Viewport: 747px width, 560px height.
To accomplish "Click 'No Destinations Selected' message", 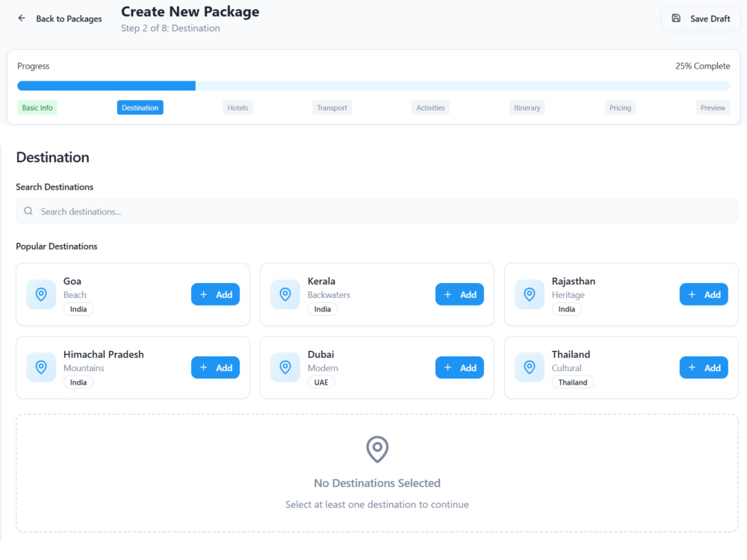I will tap(376, 483).
